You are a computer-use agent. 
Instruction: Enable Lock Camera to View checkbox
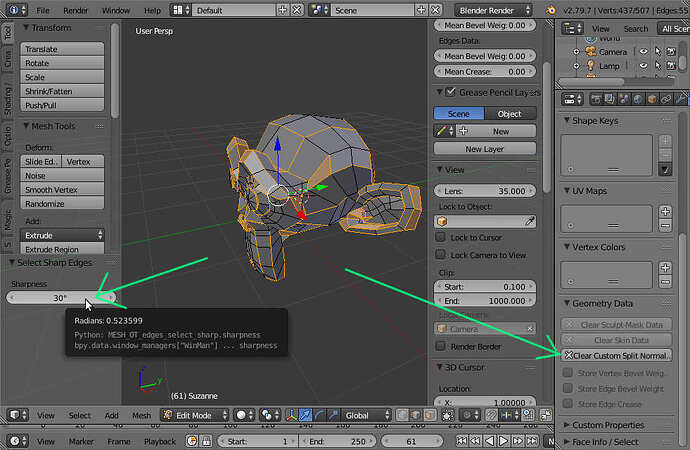pyautogui.click(x=440, y=254)
